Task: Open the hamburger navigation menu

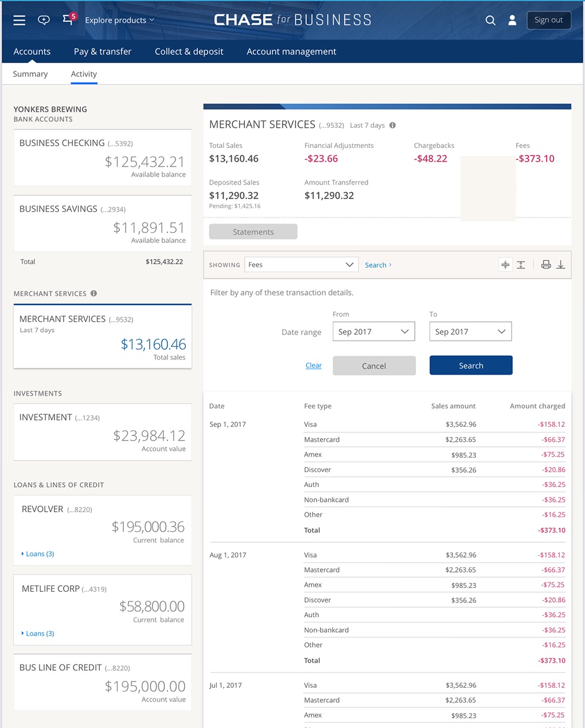Action: pyautogui.click(x=19, y=20)
